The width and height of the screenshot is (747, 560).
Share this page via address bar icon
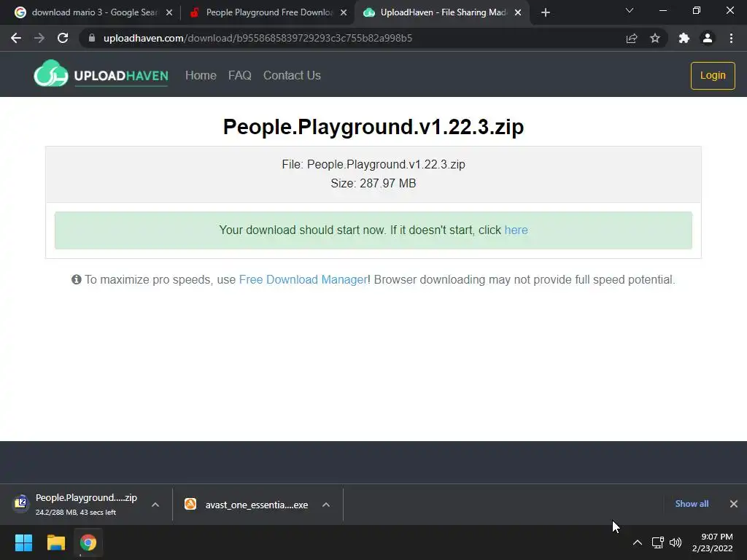tap(632, 38)
